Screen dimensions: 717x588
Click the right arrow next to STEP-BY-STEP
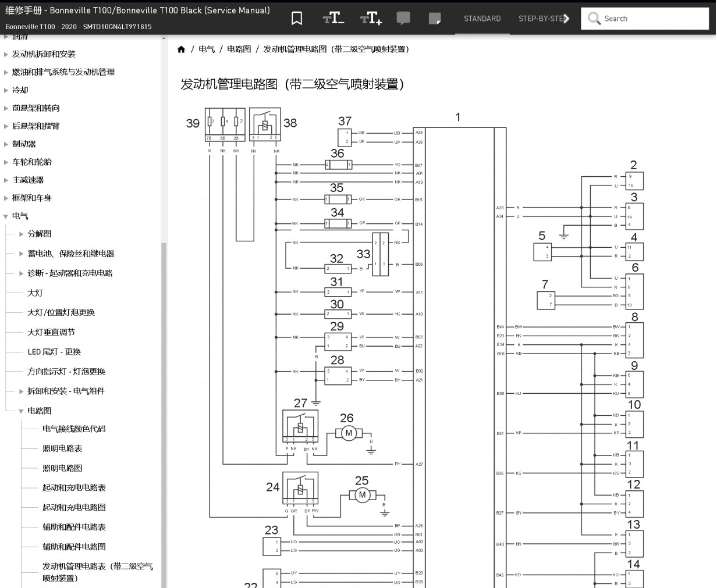(x=569, y=18)
